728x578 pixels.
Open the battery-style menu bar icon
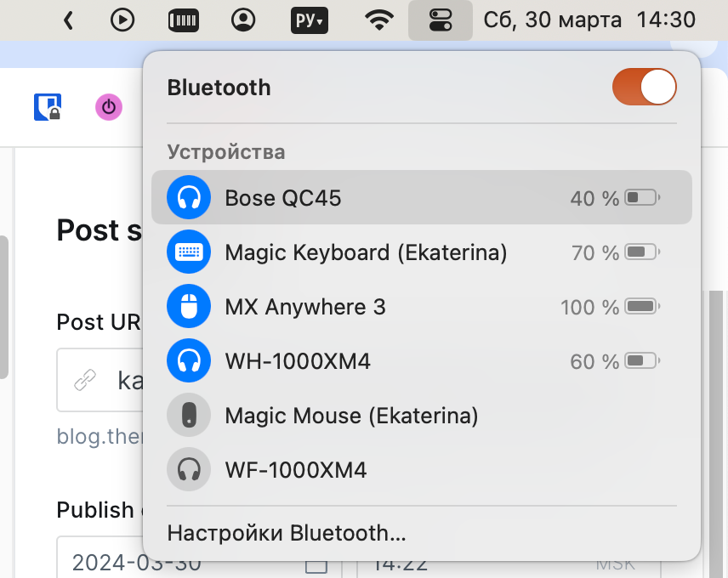(x=184, y=20)
